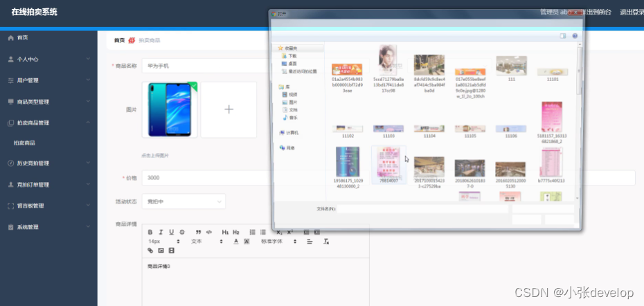Expand the 留言板管理 sidebar menu
This screenshot has width=644, height=306.
pyautogui.click(x=48, y=206)
